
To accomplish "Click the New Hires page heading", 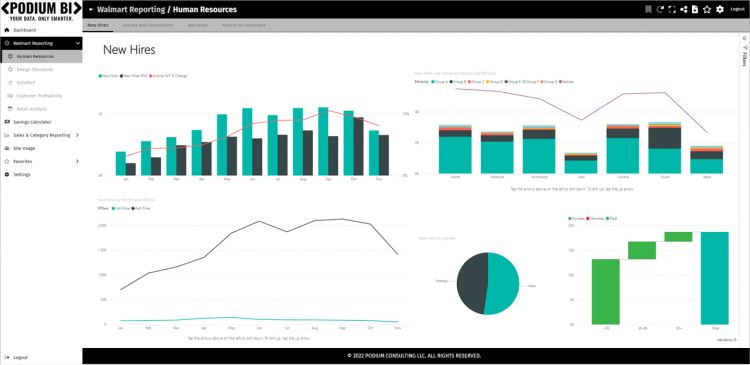I will point(129,50).
